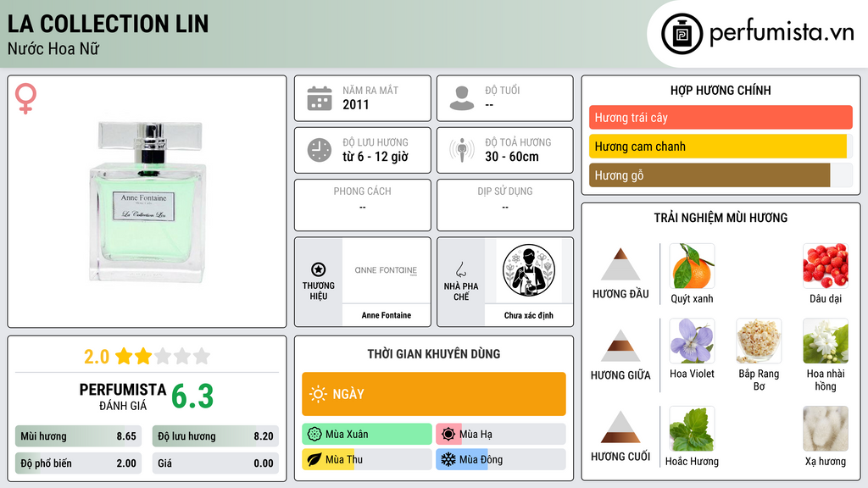The image size is (868, 488).
Task: Open the Hoắc Hương note image
Action: pos(692,429)
